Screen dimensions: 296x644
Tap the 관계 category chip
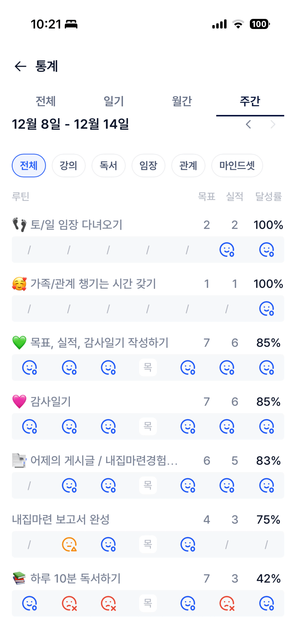click(x=188, y=165)
